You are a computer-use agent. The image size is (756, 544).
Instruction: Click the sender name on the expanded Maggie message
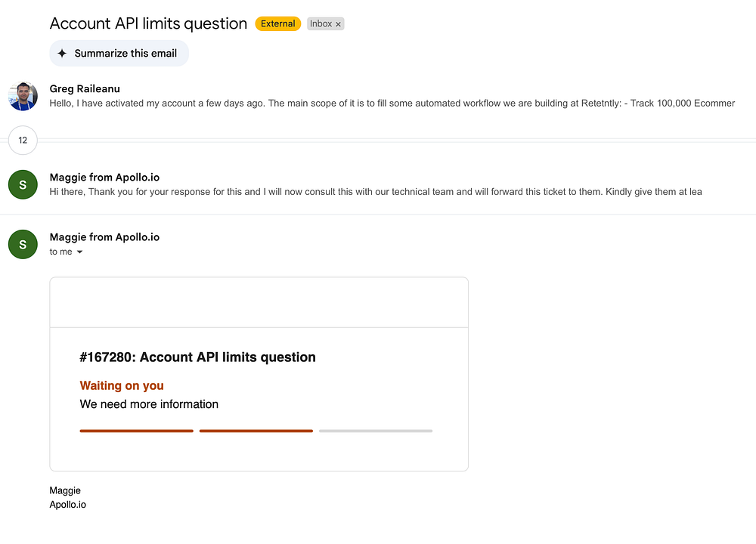[x=104, y=237]
